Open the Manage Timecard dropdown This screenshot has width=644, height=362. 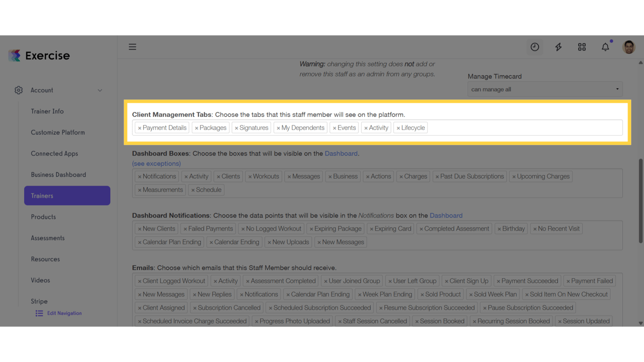click(545, 89)
